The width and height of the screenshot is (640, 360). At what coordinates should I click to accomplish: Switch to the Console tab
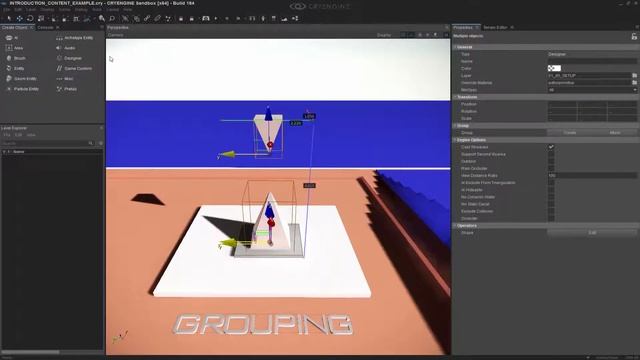(45, 27)
